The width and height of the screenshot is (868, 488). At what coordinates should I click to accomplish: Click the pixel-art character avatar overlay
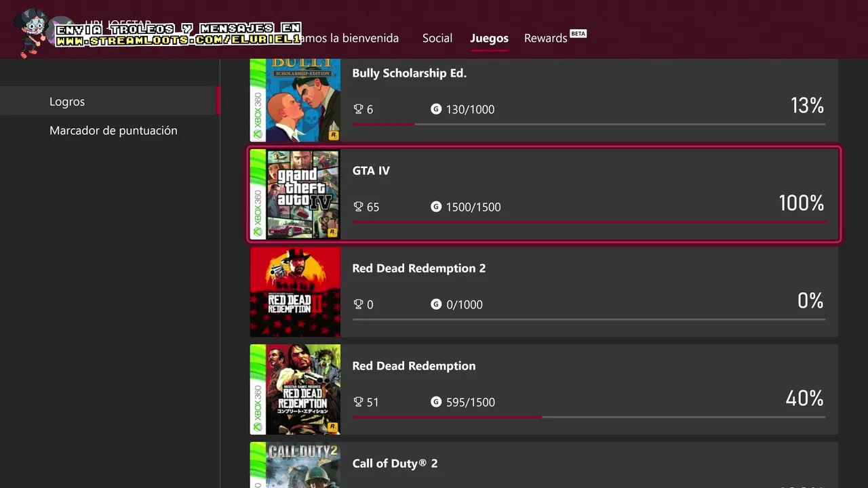coord(31,33)
